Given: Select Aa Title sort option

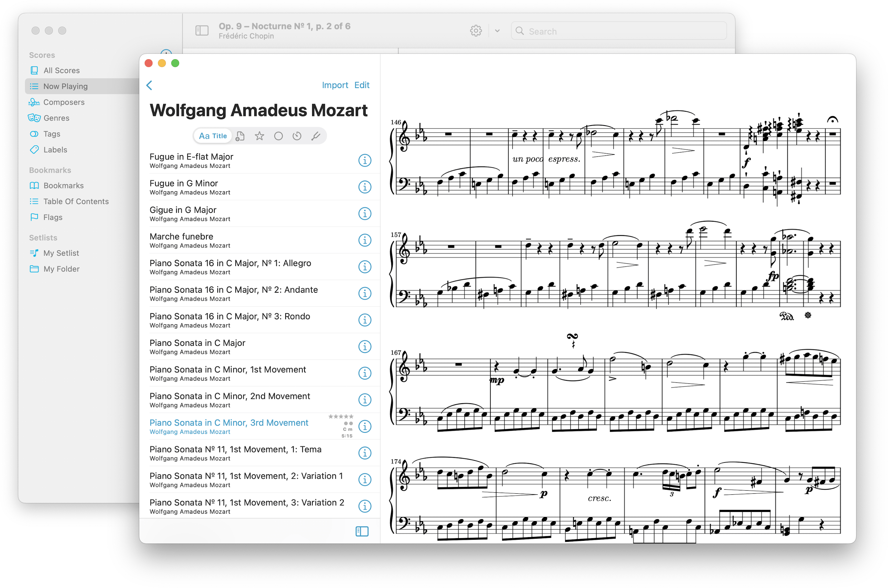Looking at the screenshot, I should (213, 136).
